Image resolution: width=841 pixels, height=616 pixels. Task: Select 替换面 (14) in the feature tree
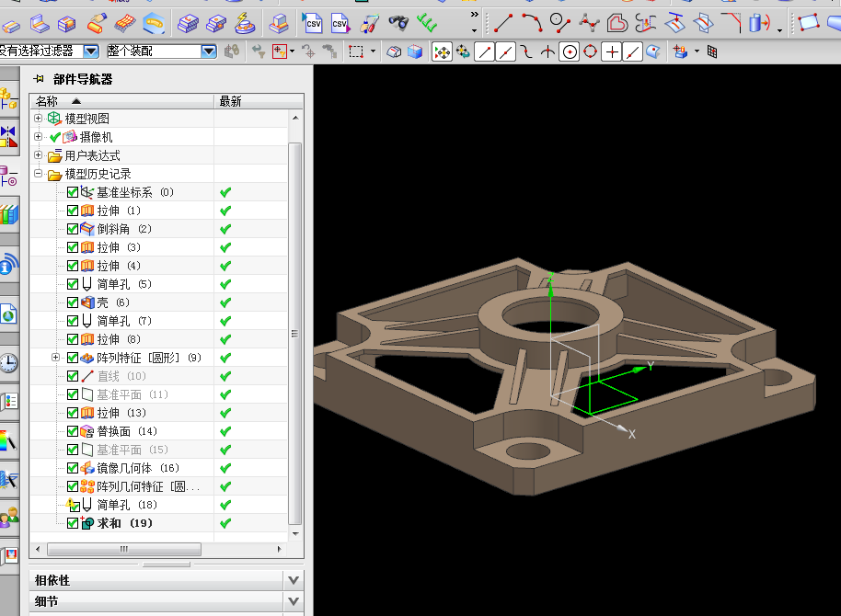[x=127, y=431]
